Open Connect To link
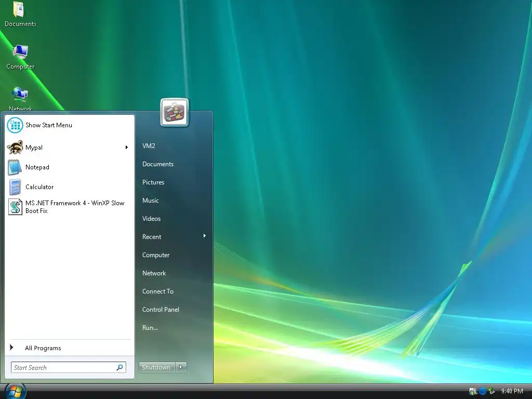Screen dimensions: 532x399 coord(158,291)
